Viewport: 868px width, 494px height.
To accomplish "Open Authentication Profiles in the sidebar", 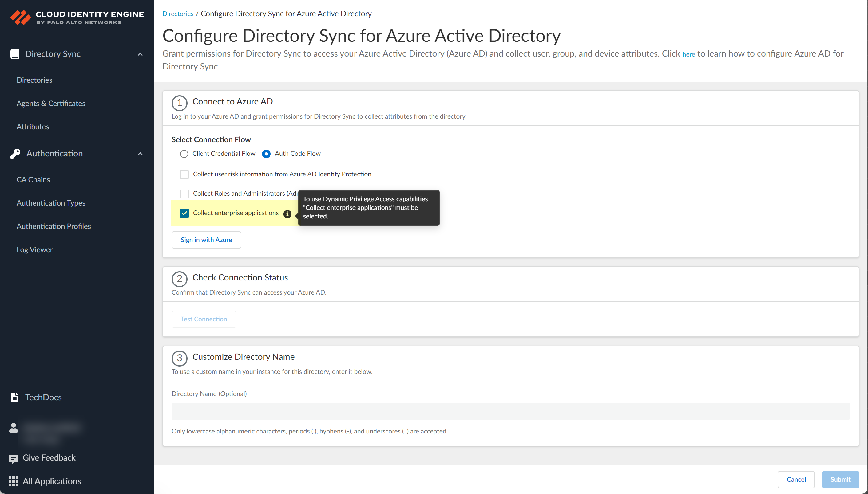I will pyautogui.click(x=53, y=226).
